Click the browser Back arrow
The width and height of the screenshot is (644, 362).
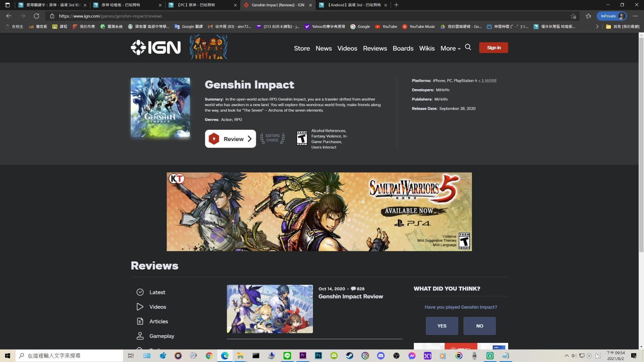coord(9,16)
